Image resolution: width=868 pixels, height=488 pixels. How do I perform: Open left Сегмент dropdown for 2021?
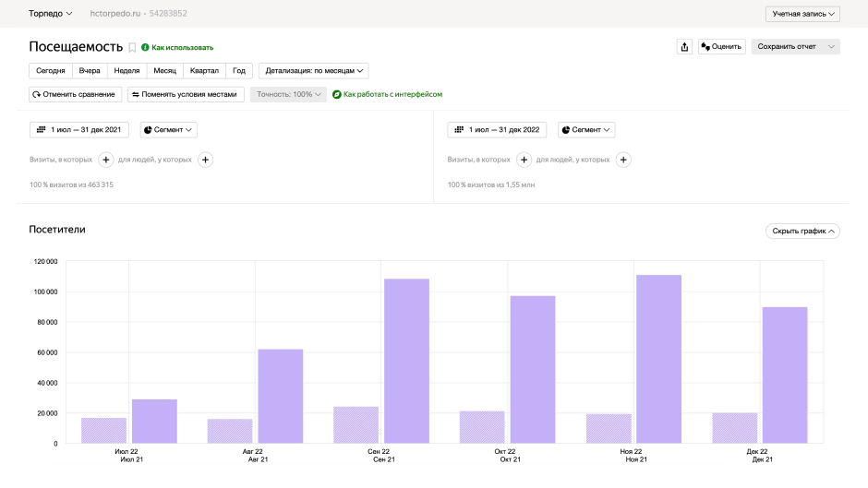(x=168, y=130)
